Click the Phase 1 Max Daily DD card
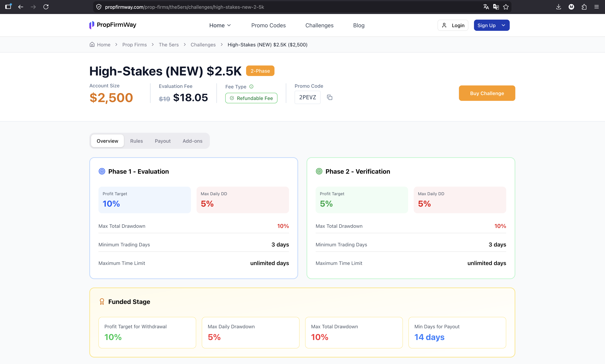605x364 pixels. [243, 200]
